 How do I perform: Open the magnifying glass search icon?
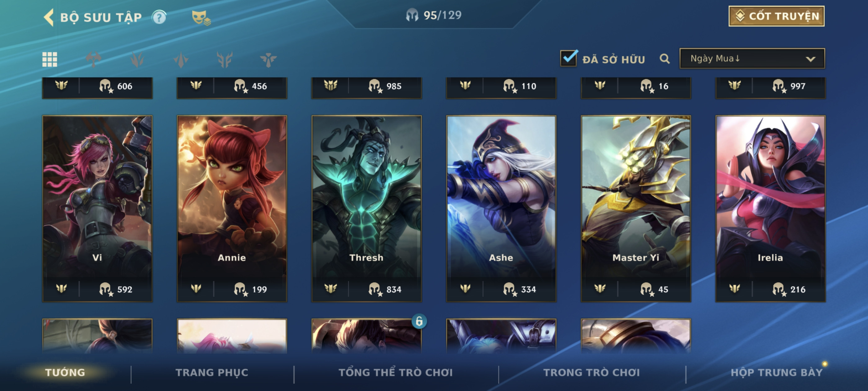(664, 59)
